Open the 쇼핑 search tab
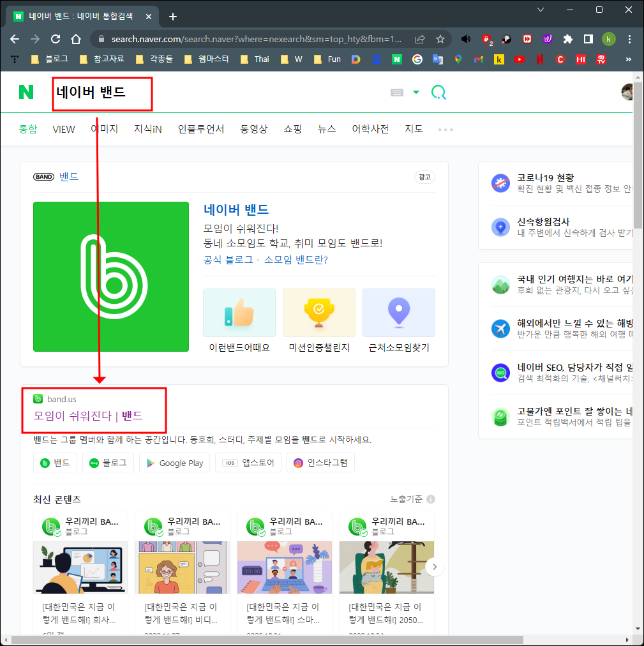 pyautogui.click(x=292, y=129)
